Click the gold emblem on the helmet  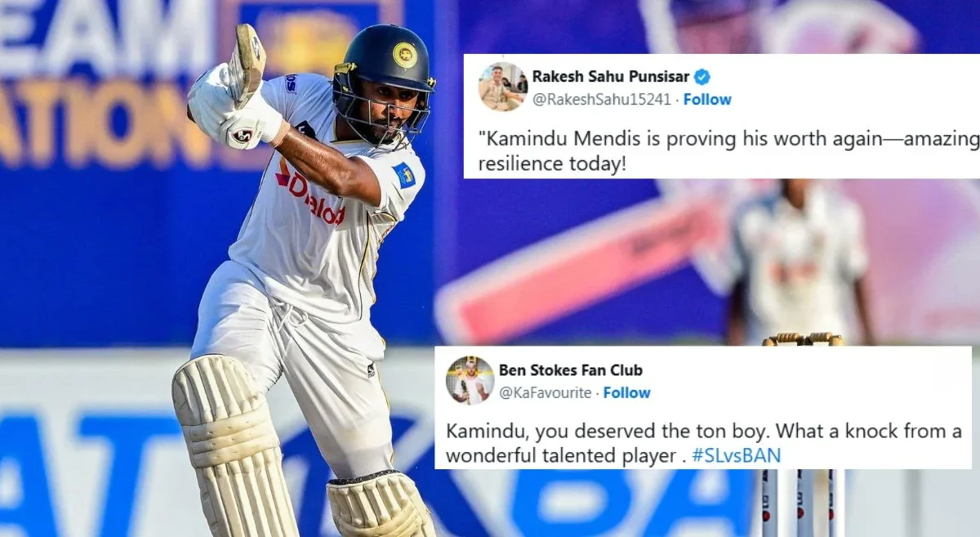tap(403, 55)
